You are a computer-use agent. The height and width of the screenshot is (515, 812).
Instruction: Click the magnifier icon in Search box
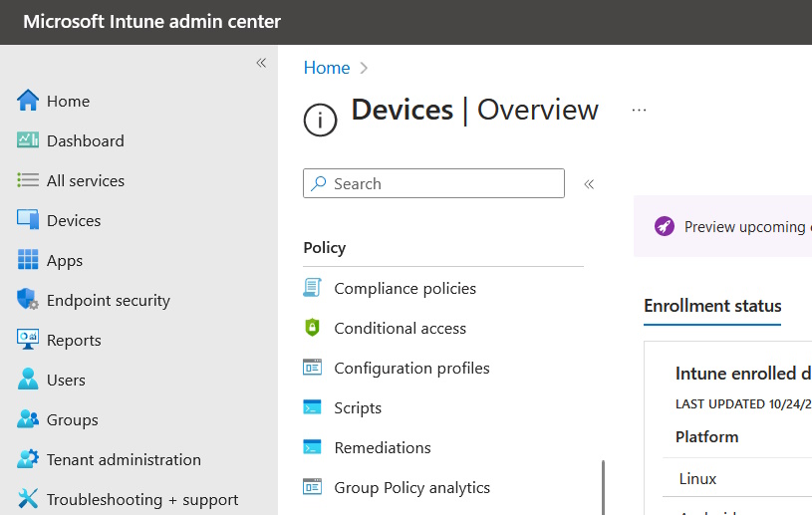coord(319,183)
